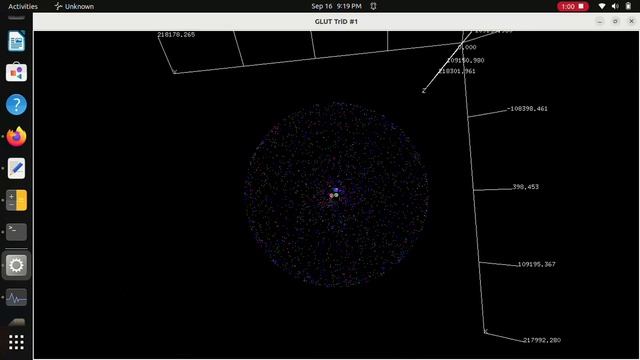This screenshot has width=640, height=360.
Task: Open the network status icon
Action: pyautogui.click(x=602, y=6)
